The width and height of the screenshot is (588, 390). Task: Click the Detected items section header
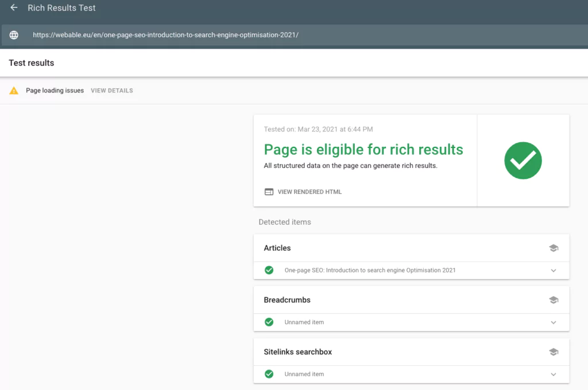click(284, 222)
